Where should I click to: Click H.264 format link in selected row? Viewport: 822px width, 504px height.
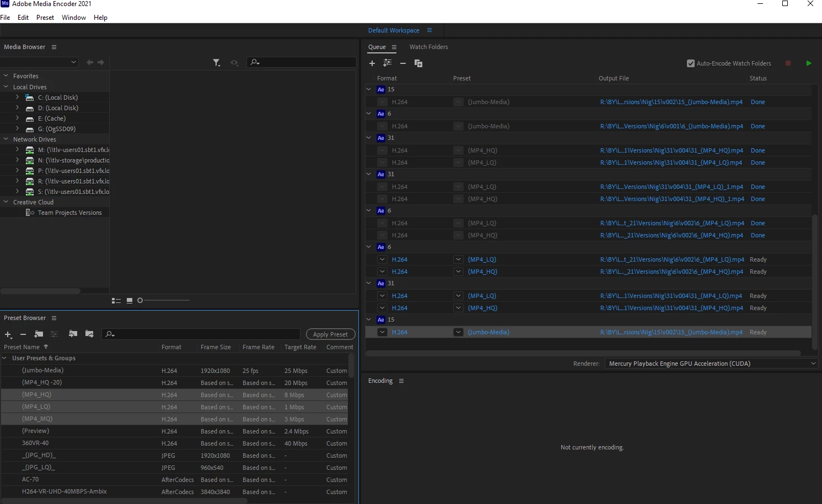pos(400,332)
